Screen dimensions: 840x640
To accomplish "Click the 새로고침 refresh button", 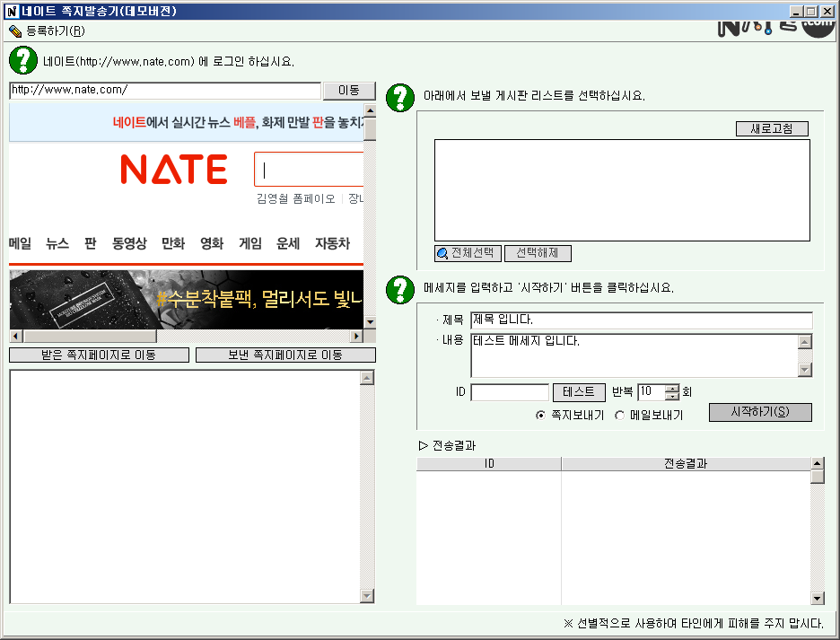I will 771,128.
